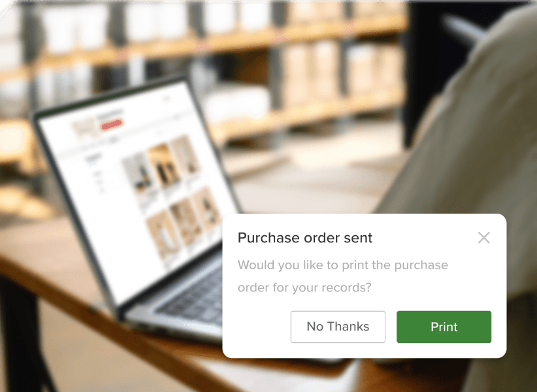This screenshot has width=537, height=392.
Task: Click the blank area beside No Thanks button
Action: pyautogui.click(x=264, y=327)
